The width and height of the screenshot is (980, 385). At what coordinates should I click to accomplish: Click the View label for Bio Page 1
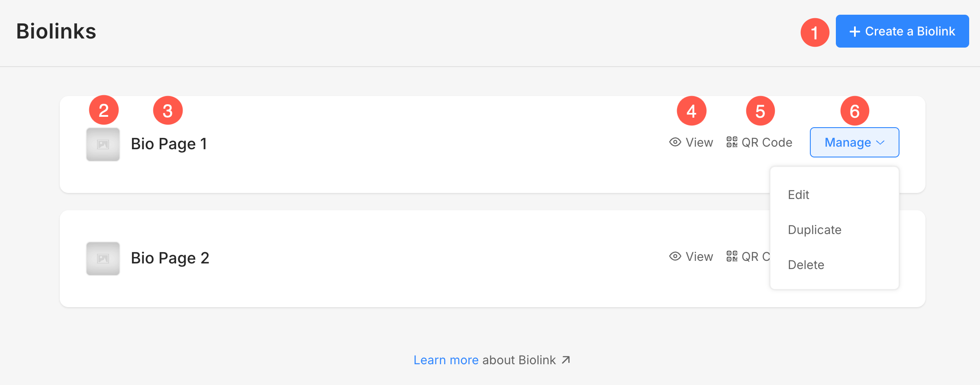click(700, 142)
